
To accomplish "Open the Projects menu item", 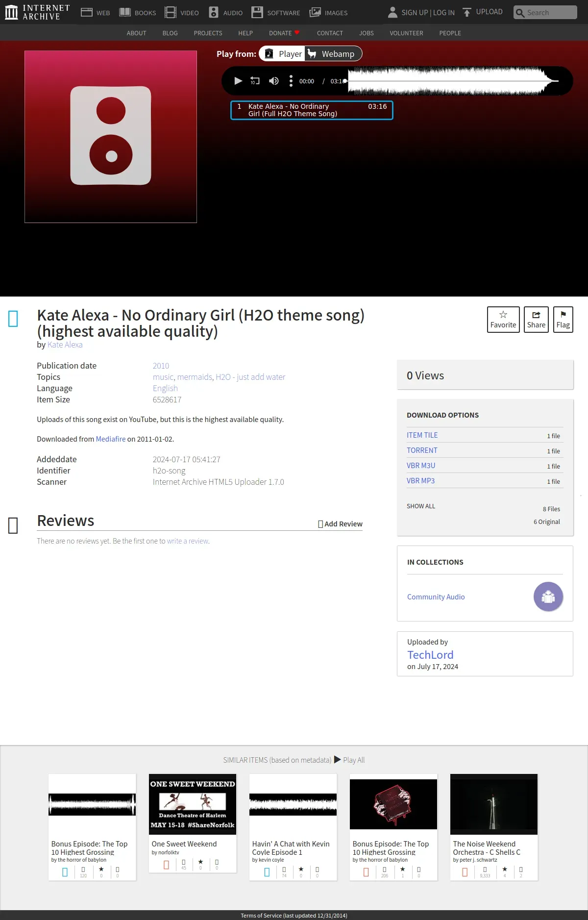I will click(208, 33).
